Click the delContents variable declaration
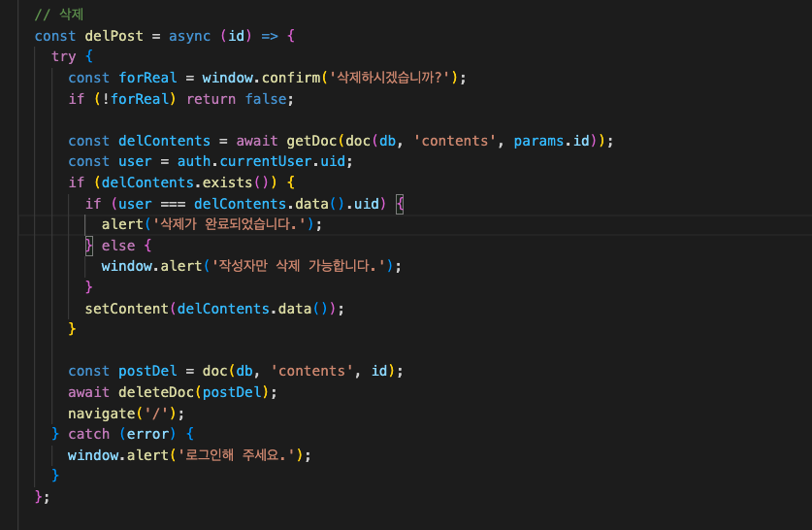 point(164,141)
